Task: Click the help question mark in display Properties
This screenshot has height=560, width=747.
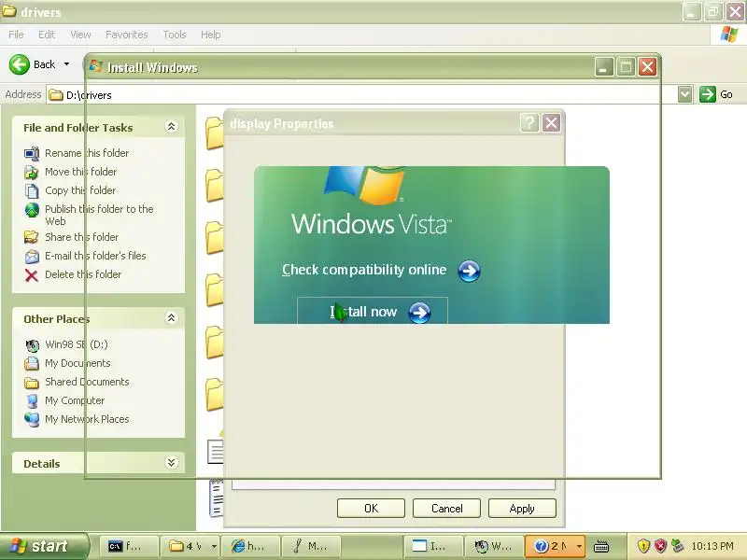Action: click(x=529, y=123)
